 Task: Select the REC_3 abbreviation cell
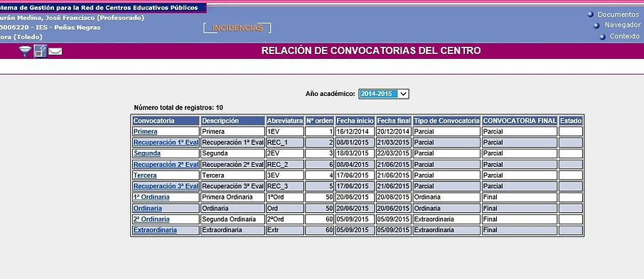point(285,186)
